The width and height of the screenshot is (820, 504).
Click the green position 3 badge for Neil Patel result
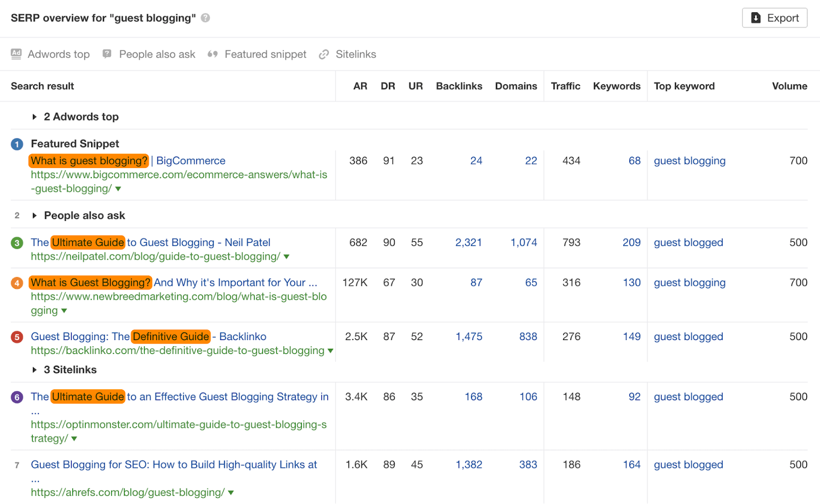pyautogui.click(x=17, y=242)
